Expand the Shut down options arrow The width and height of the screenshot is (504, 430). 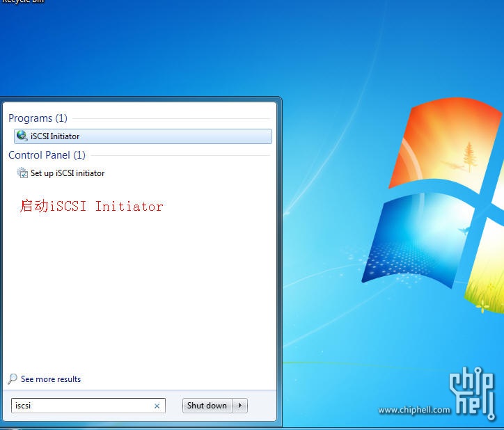239,406
